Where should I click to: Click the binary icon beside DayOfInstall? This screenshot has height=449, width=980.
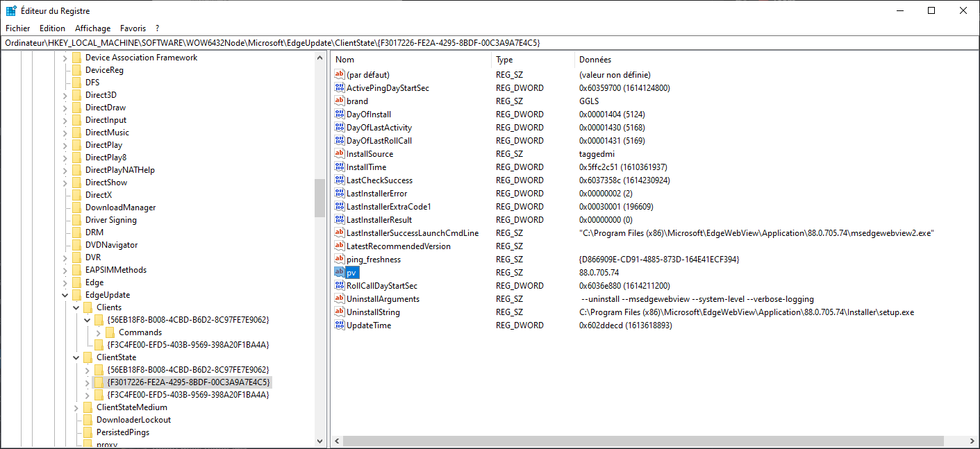[340, 114]
